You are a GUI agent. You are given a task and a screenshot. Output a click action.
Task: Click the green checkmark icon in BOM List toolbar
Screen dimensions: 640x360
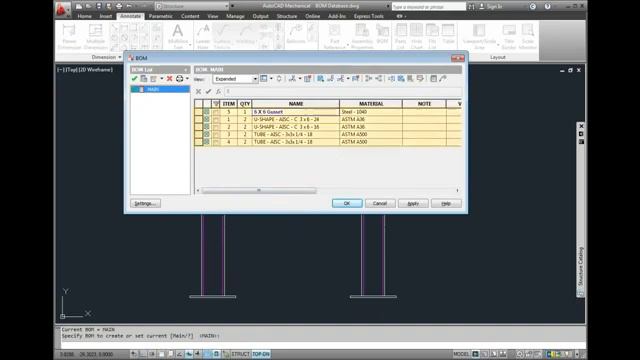[134, 79]
